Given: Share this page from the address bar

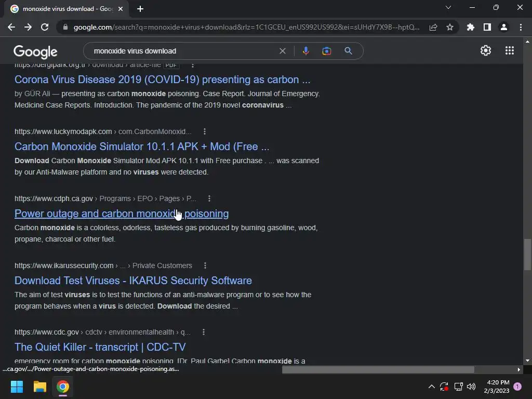Looking at the screenshot, I should (x=433, y=27).
